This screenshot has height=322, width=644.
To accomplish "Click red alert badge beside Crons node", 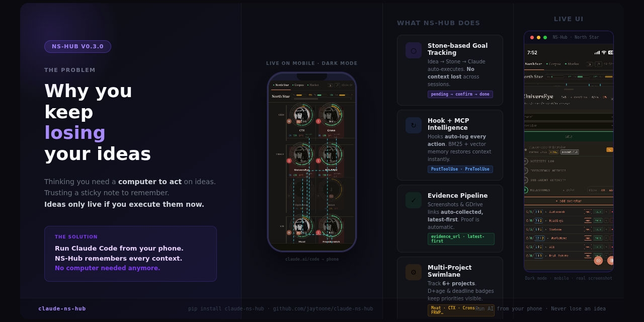I will 318,121.
